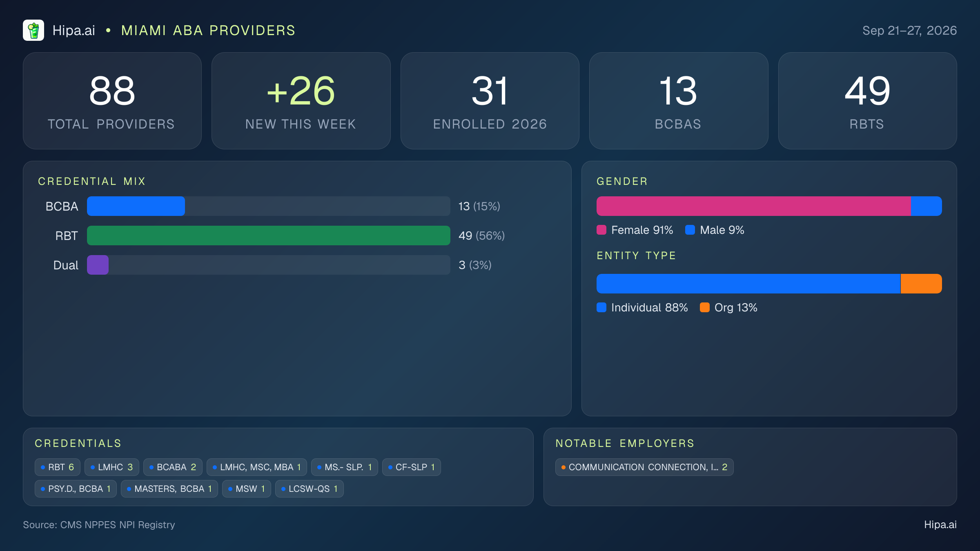The image size is (980, 551).
Task: Select the CF-SLP 1 credential chip
Action: (412, 467)
